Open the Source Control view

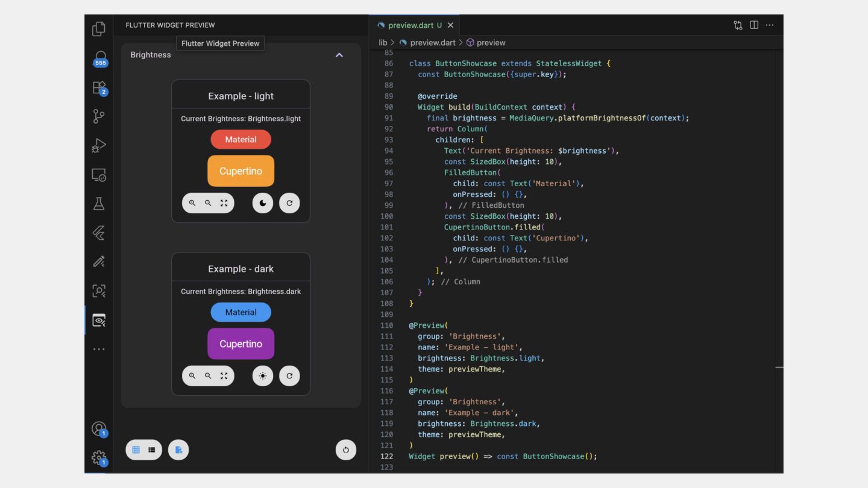point(99,116)
